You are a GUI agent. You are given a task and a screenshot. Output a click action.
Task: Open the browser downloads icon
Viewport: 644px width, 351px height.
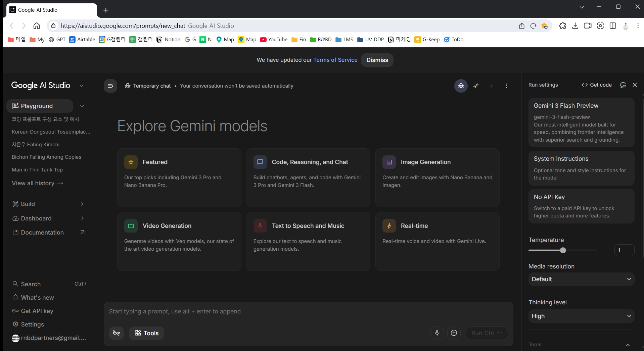(x=575, y=26)
